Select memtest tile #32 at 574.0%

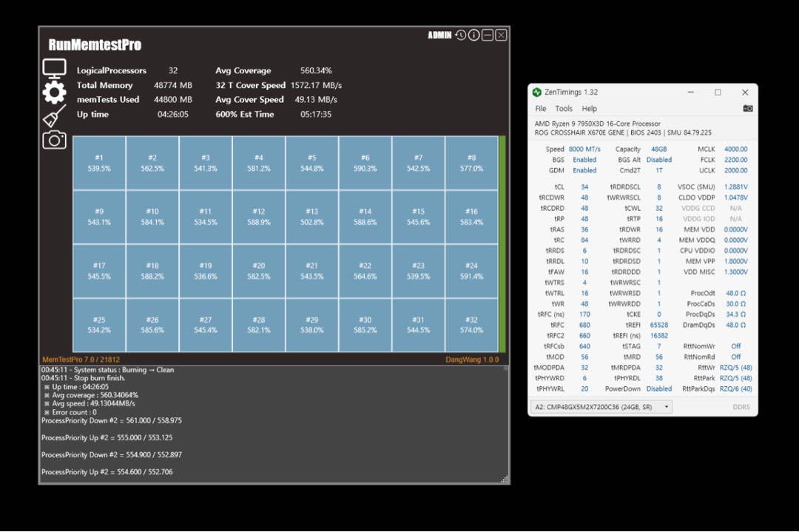pyautogui.click(x=471, y=325)
